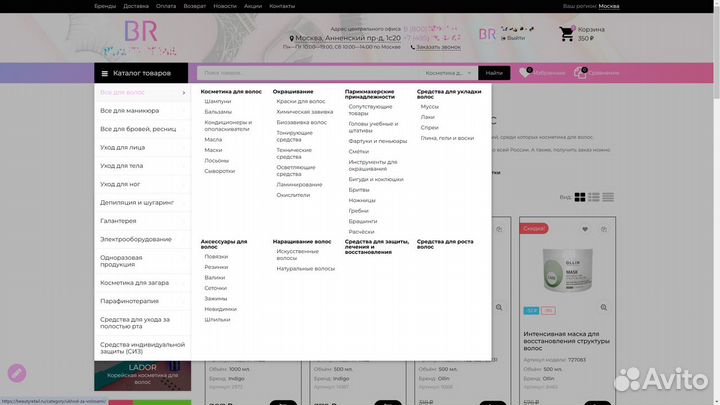Viewport: 720px width, 405px height.
Task: Open Краски для волос subcategory
Action: pyautogui.click(x=301, y=101)
